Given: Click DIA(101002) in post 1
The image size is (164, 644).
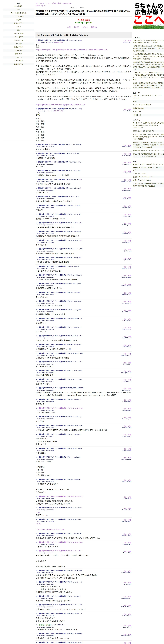Looking at the screenshot, I should [58, 42].
